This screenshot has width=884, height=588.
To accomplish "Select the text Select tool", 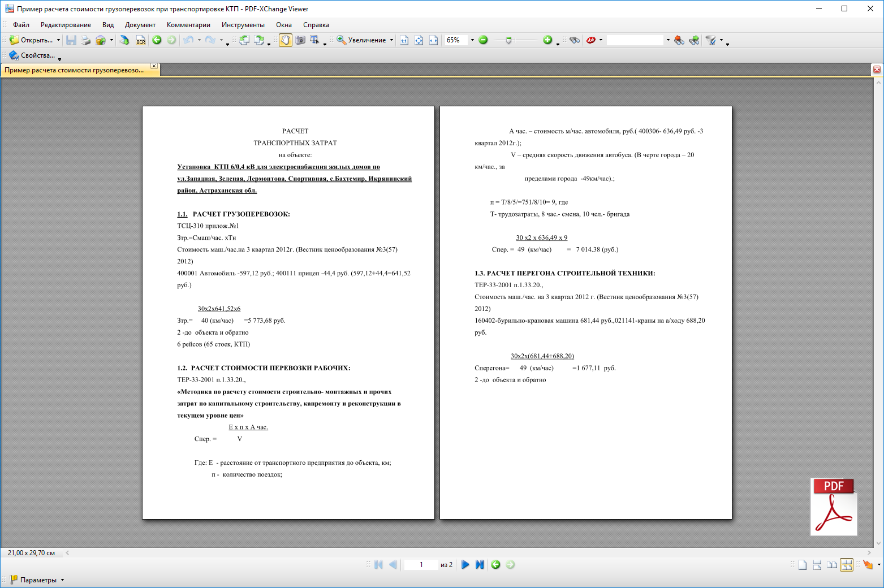I will (315, 40).
